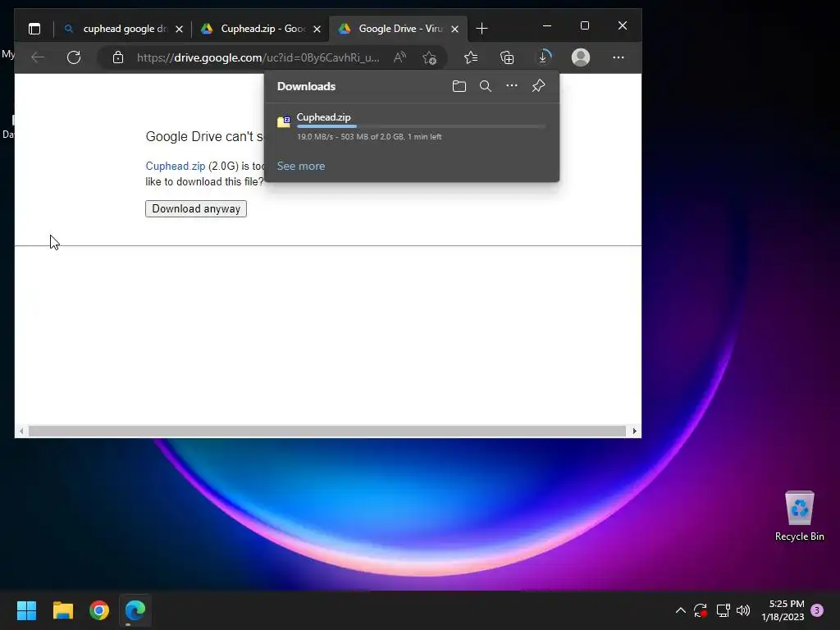This screenshot has width=840, height=630.
Task: Click the Cuphead.zip page link
Action: click(x=176, y=166)
